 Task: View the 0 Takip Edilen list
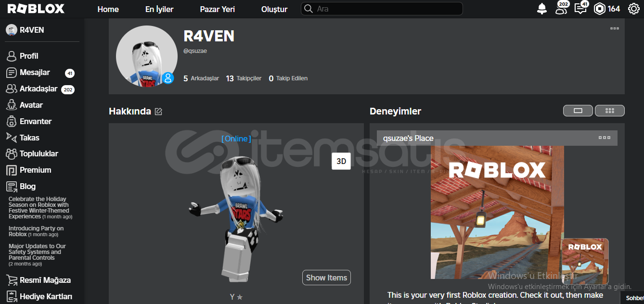[x=288, y=78]
